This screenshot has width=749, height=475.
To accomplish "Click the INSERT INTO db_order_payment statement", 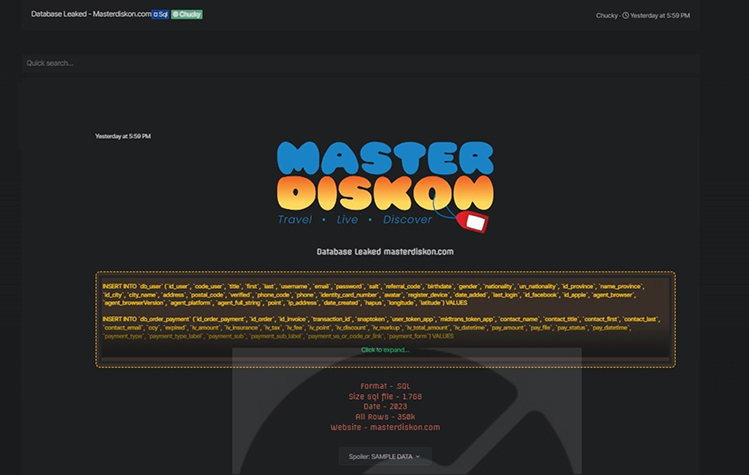I will tap(381, 327).
